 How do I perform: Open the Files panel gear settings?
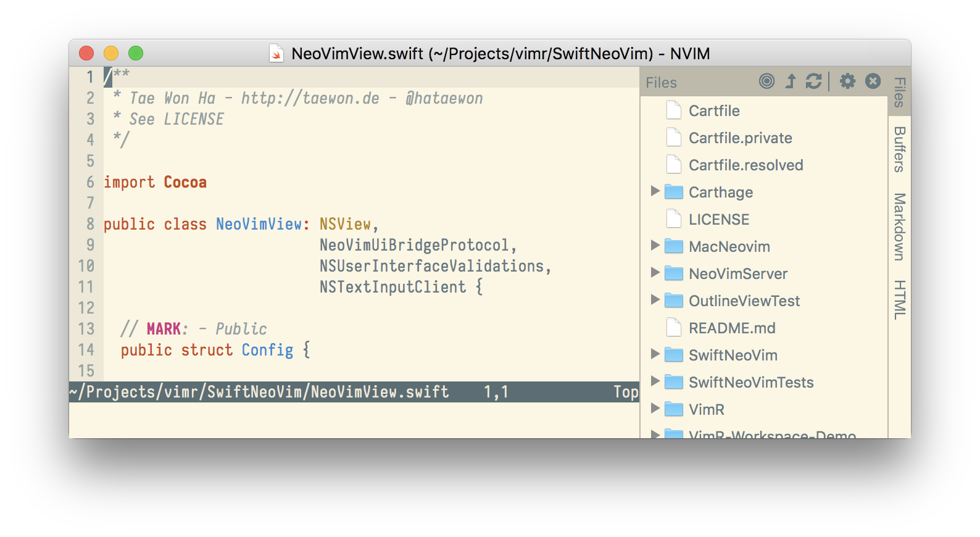coord(847,81)
